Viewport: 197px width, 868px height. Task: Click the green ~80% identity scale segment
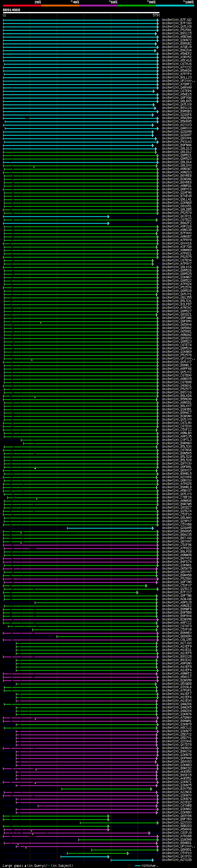tap(137, 6)
